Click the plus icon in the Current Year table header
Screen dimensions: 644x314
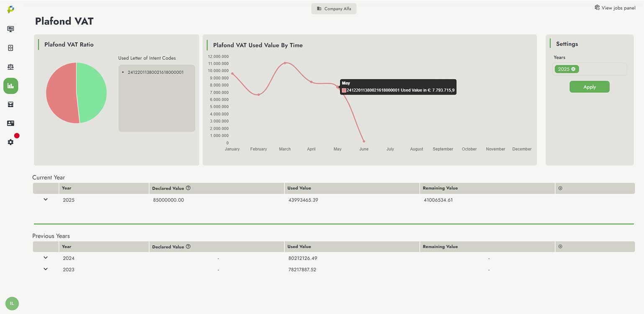point(560,188)
